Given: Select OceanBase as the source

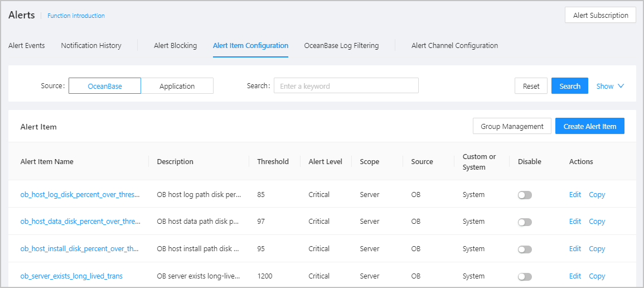Looking at the screenshot, I should [x=105, y=86].
